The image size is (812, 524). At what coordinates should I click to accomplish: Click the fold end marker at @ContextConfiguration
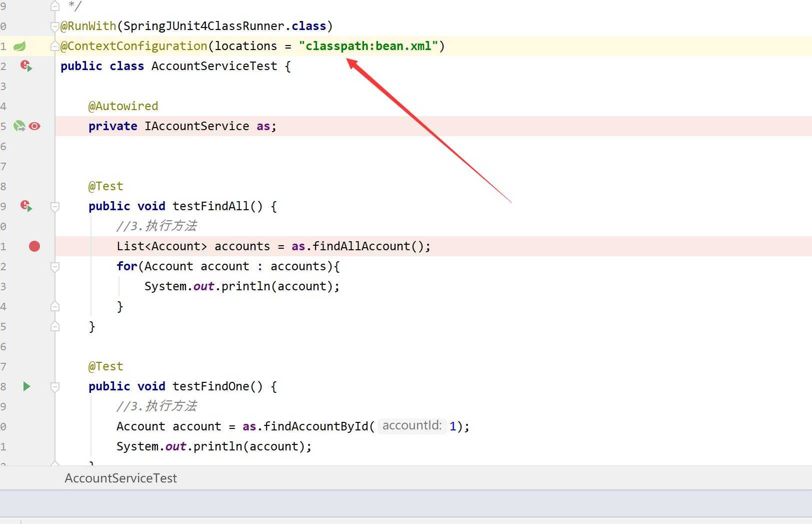click(x=55, y=46)
